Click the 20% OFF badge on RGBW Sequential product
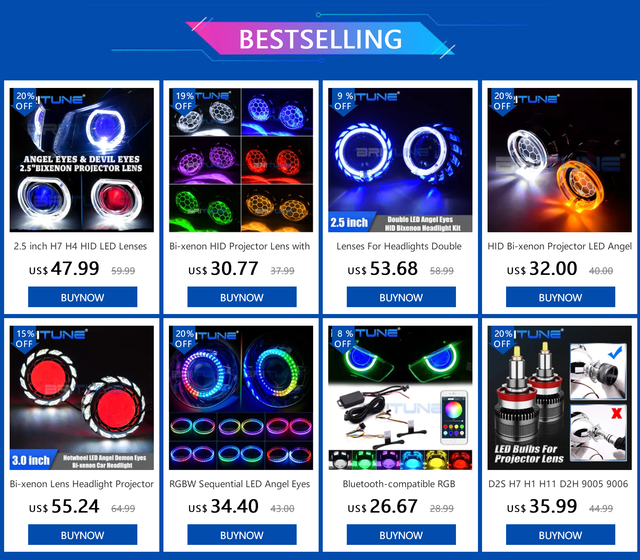Image resolution: width=640 pixels, height=560 pixels. click(x=184, y=339)
